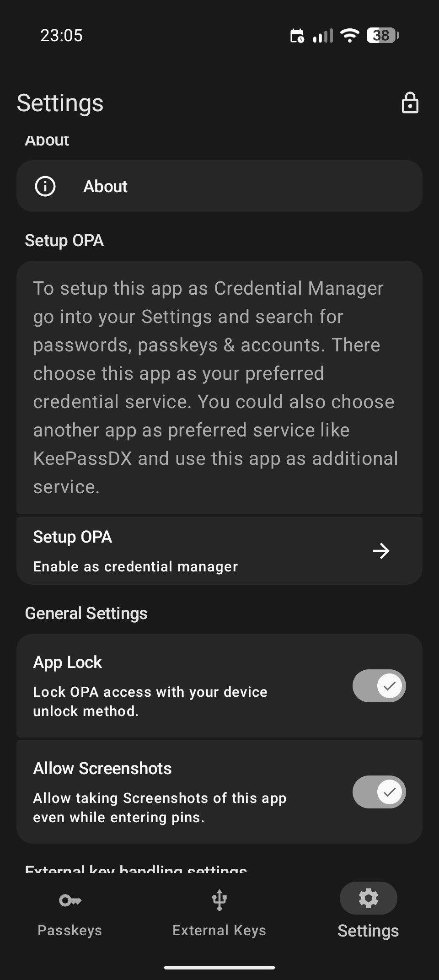439x980 pixels.
Task: Tap the Credential Manager setup instructions
Action: point(216,387)
